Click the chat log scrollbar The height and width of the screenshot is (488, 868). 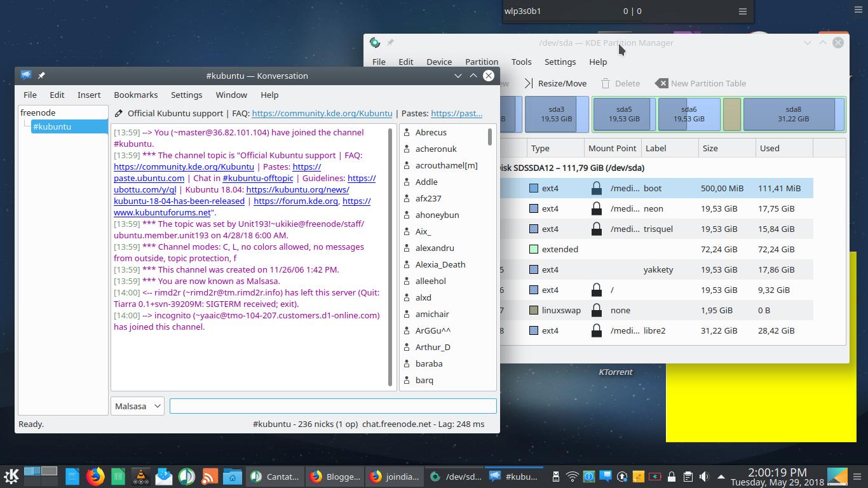pyautogui.click(x=390, y=256)
